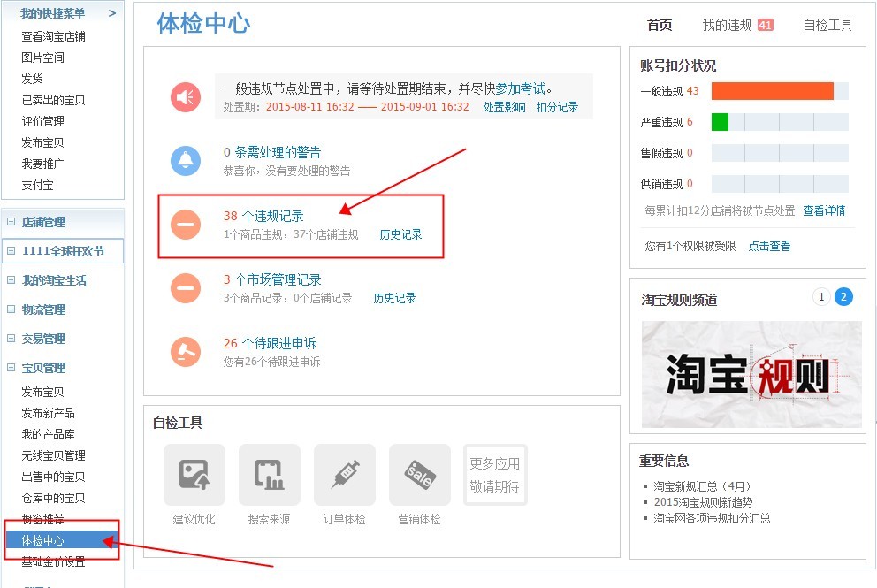
Task: Open the 自检工具 tab
Action: coord(827,25)
